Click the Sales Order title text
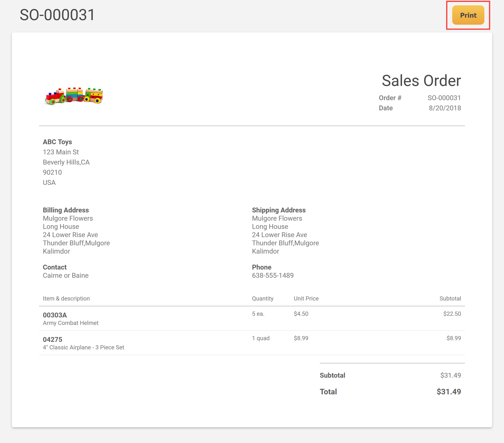Viewport: 504px width, 443px height. [421, 81]
